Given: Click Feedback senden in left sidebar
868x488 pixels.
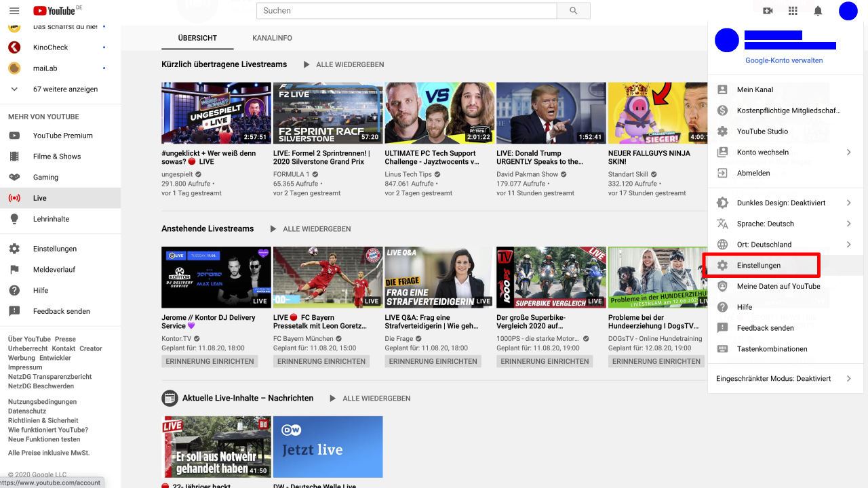Looking at the screenshot, I should point(60,312).
